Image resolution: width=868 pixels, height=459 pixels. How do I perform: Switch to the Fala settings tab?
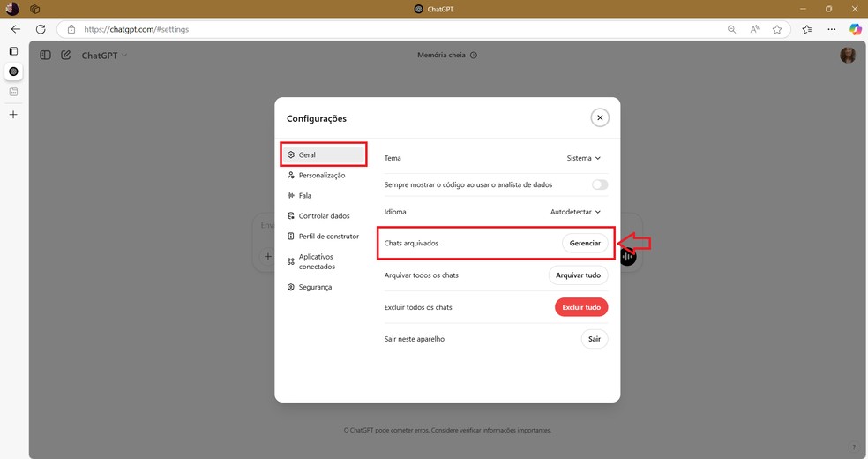pyautogui.click(x=300, y=195)
